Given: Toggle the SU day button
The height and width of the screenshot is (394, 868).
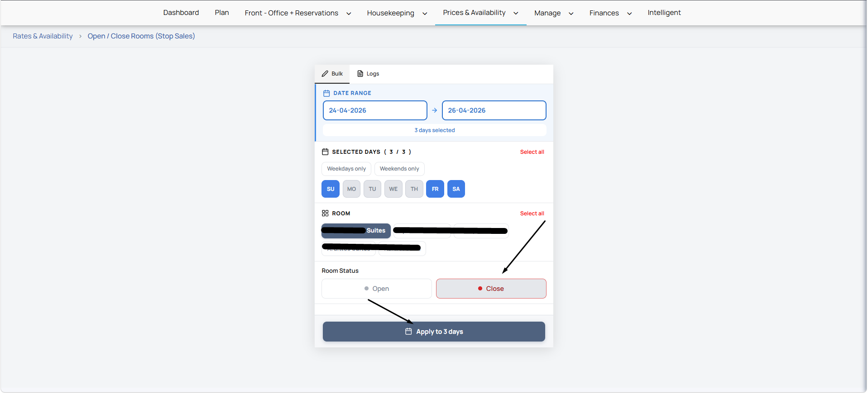Looking at the screenshot, I should [331, 189].
